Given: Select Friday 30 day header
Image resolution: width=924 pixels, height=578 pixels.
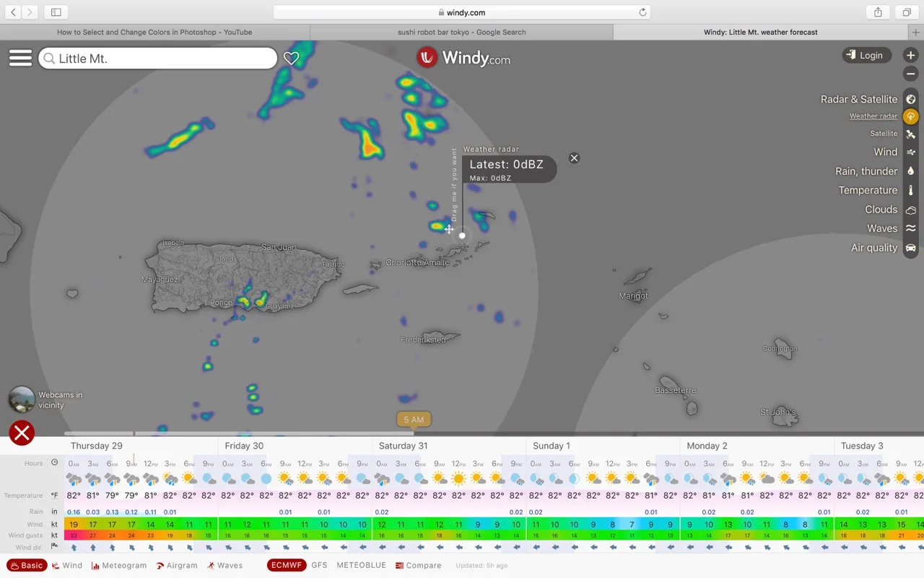Looking at the screenshot, I should pos(244,446).
